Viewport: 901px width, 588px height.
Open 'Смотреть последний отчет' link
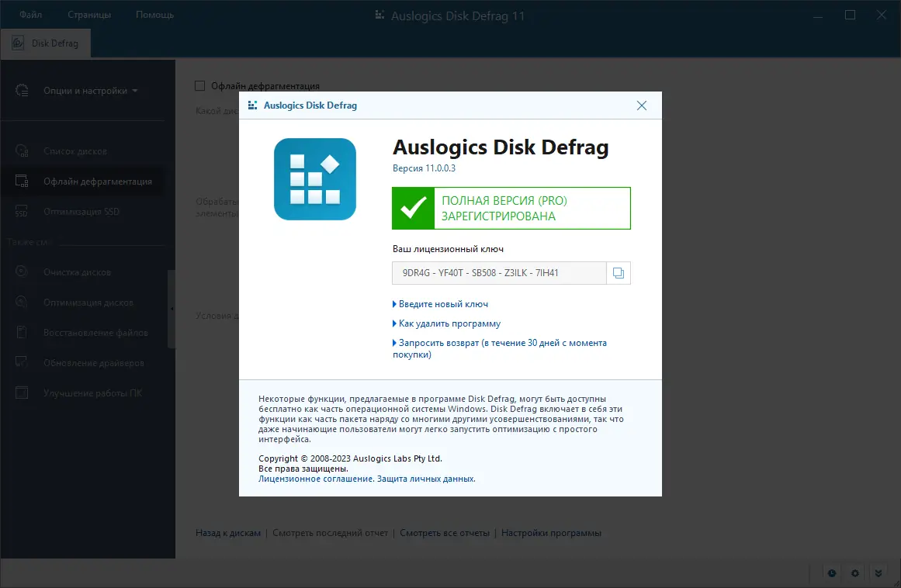[331, 533]
